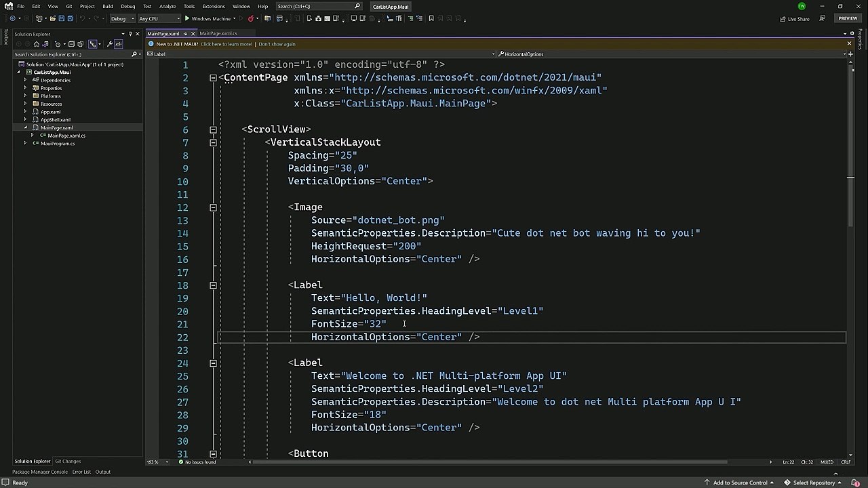Select MauiProgram.cs in Solution Explorer
The width and height of the screenshot is (868, 488).
(58, 144)
